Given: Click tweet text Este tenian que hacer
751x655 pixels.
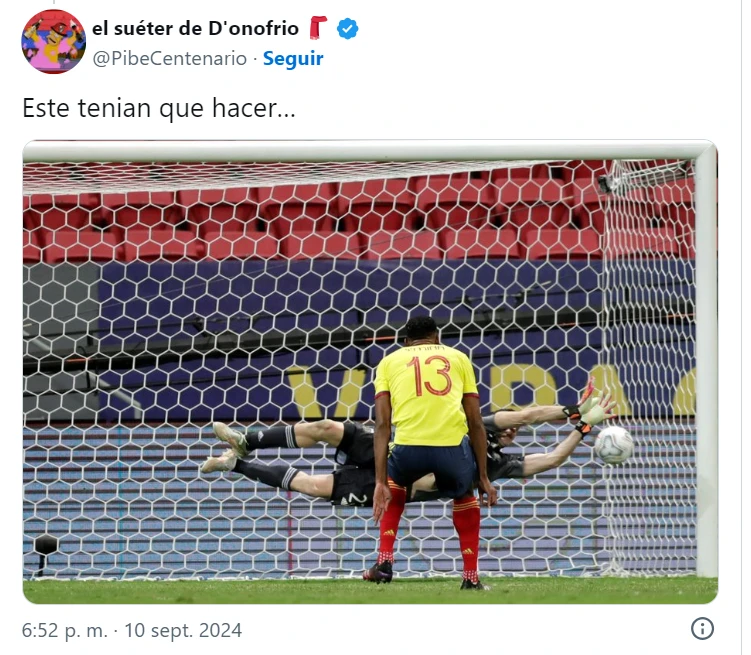Looking at the screenshot, I should point(159,108).
